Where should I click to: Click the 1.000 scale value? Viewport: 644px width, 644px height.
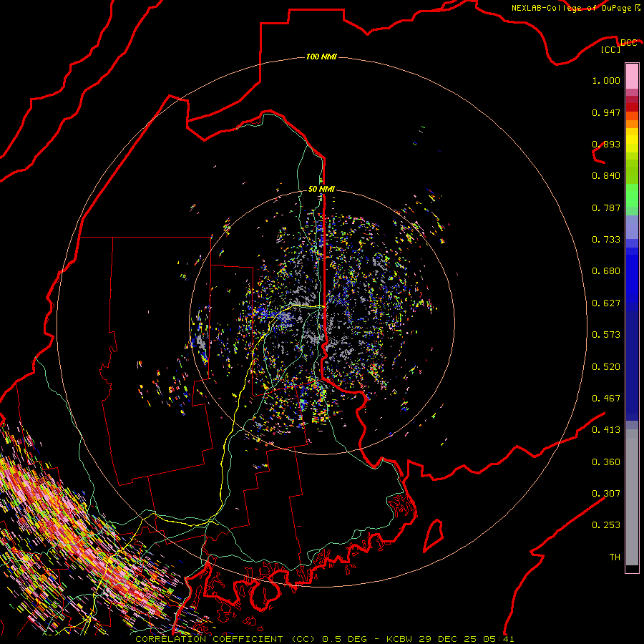(606, 80)
